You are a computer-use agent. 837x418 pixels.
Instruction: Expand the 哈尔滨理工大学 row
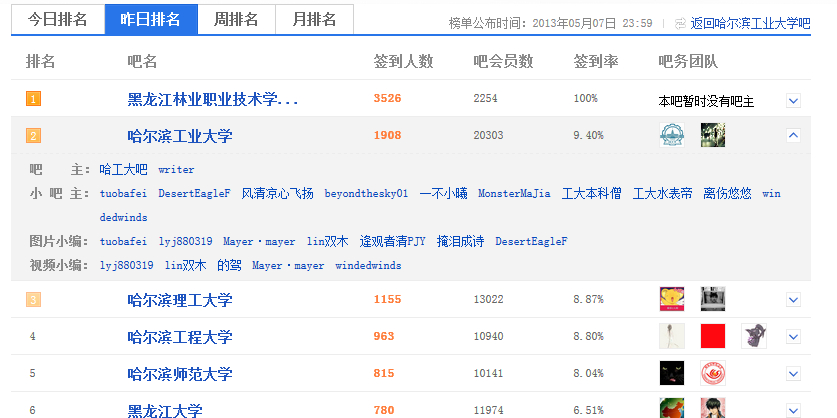793,299
